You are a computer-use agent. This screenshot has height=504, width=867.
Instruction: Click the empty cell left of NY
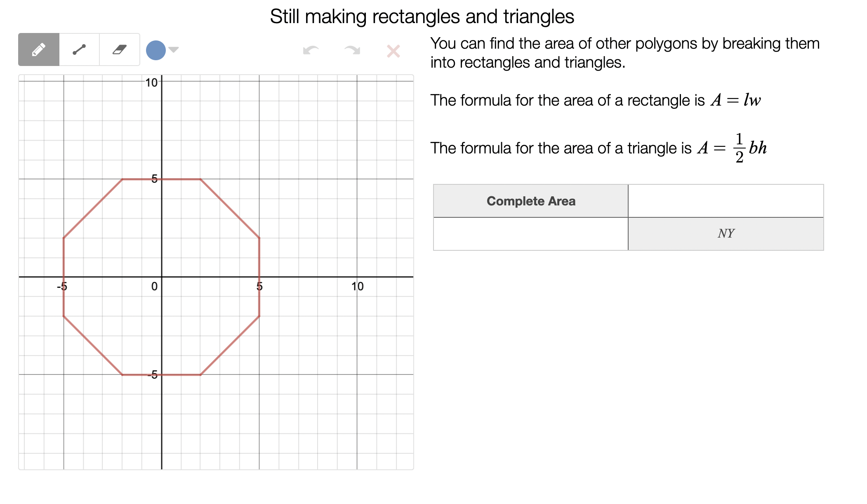click(530, 234)
